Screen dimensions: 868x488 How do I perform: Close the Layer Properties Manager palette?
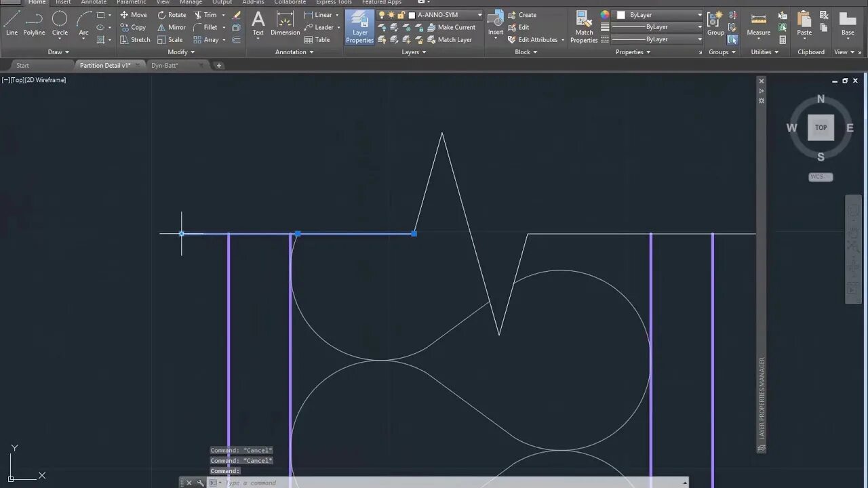[761, 81]
